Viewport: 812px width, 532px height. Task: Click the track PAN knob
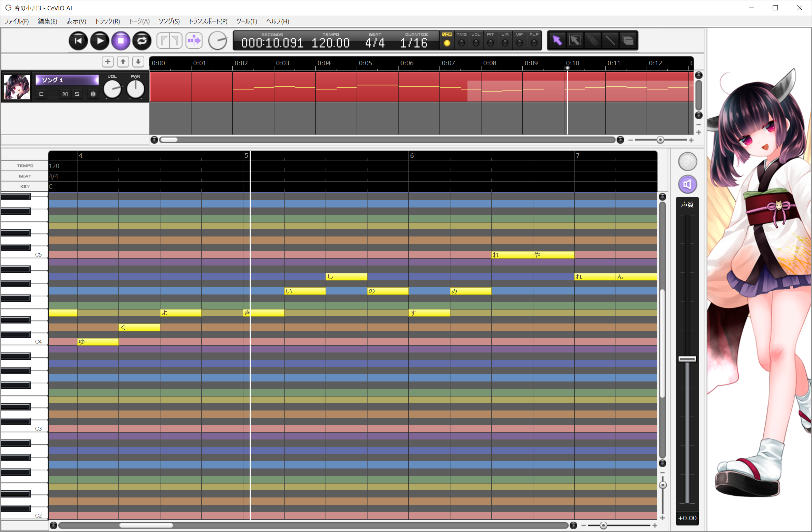[x=135, y=89]
